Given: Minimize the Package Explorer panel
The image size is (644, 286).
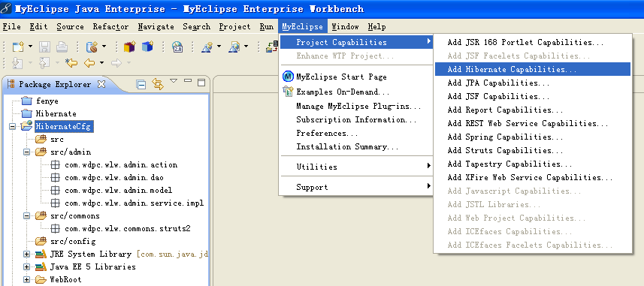Looking at the screenshot, I should click(188, 81).
